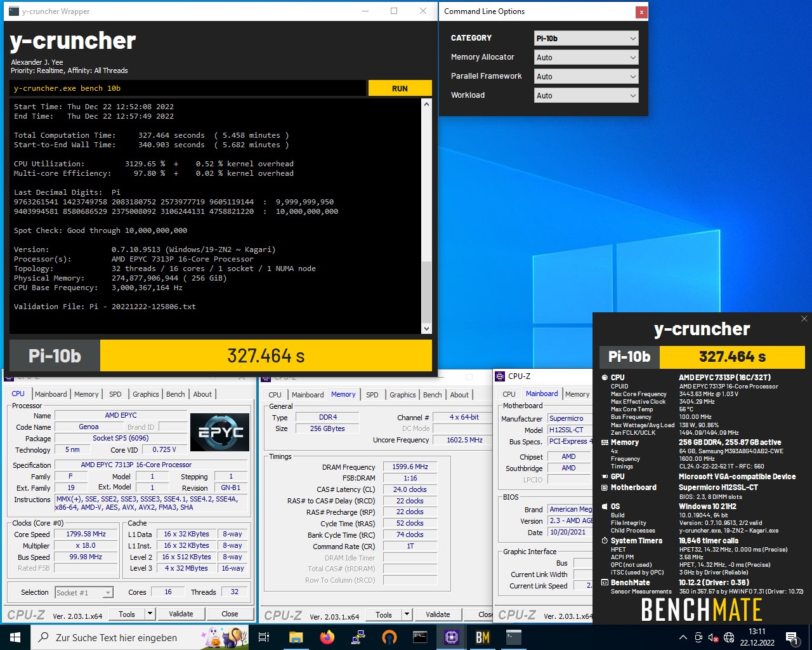Click the OS Windows icon in BenchMate panel
Screen dimensions: 812x650
click(x=605, y=507)
